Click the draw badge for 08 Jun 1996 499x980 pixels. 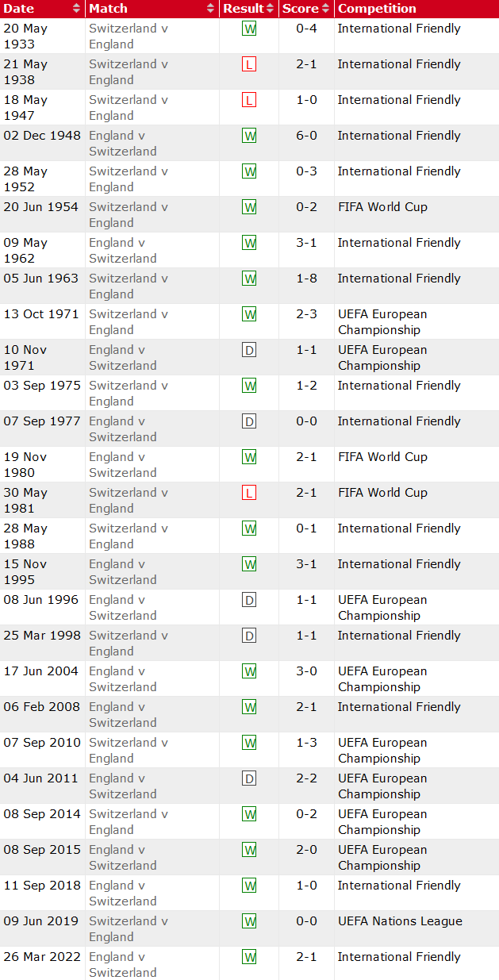[x=249, y=600]
